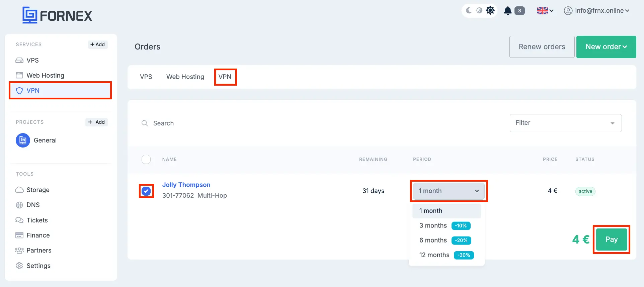Open info@frnx.online account menu
The image size is (644, 287).
(596, 11)
